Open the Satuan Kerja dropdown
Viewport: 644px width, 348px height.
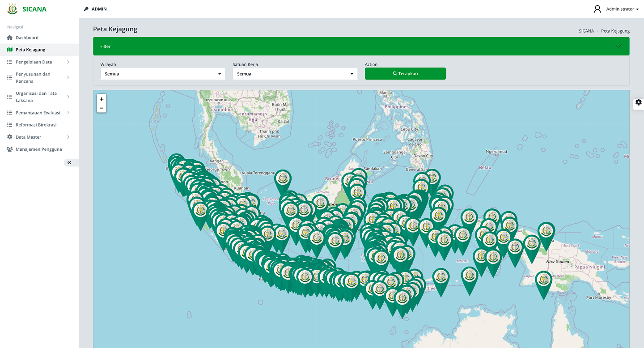point(295,74)
